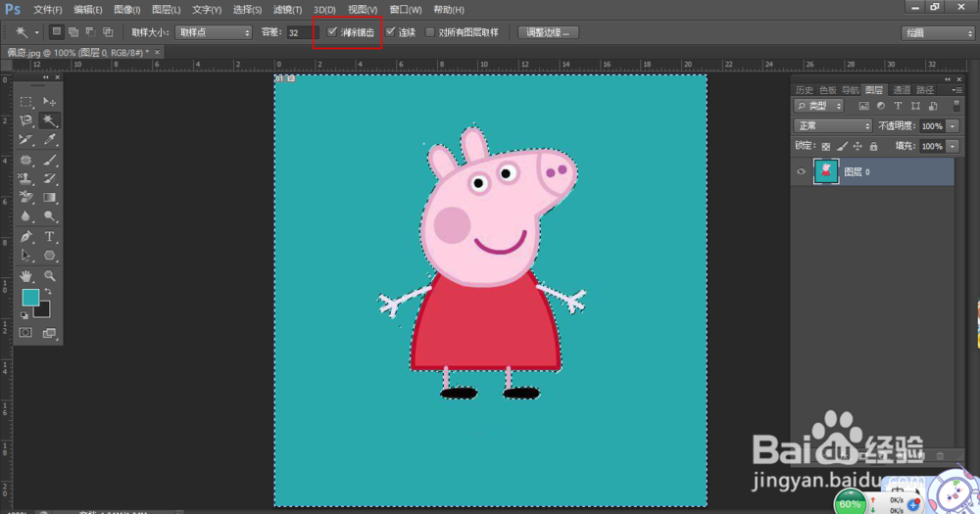The height and width of the screenshot is (514, 980).
Task: Toggle the 连续 contiguous checkbox
Action: 391,32
